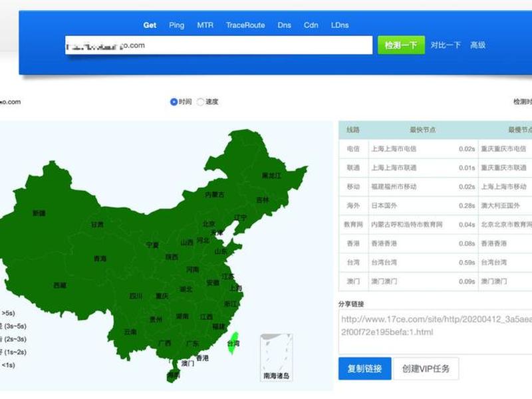This screenshot has height=399, width=532.
Task: Click the 最快节点 column header
Action: tap(423, 130)
